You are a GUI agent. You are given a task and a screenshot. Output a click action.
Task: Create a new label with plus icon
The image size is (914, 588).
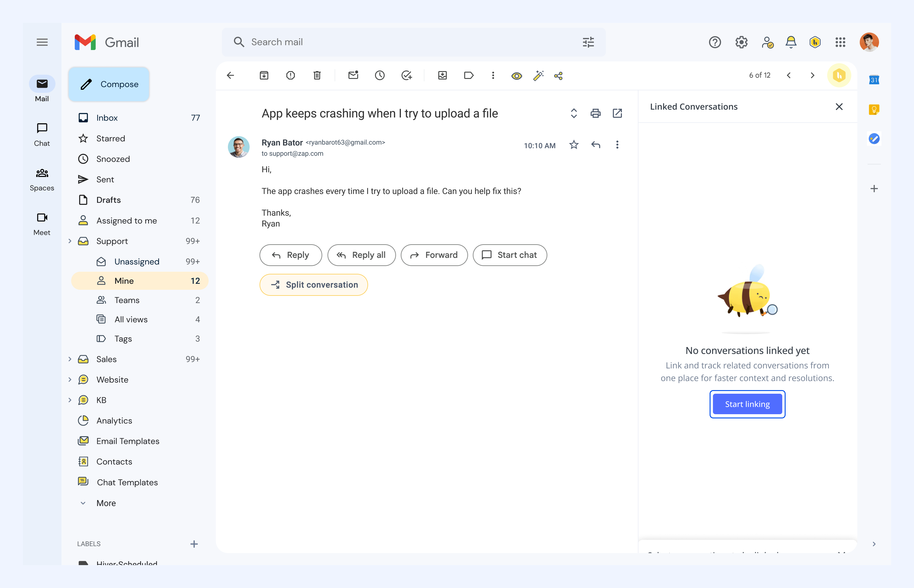pyautogui.click(x=194, y=544)
